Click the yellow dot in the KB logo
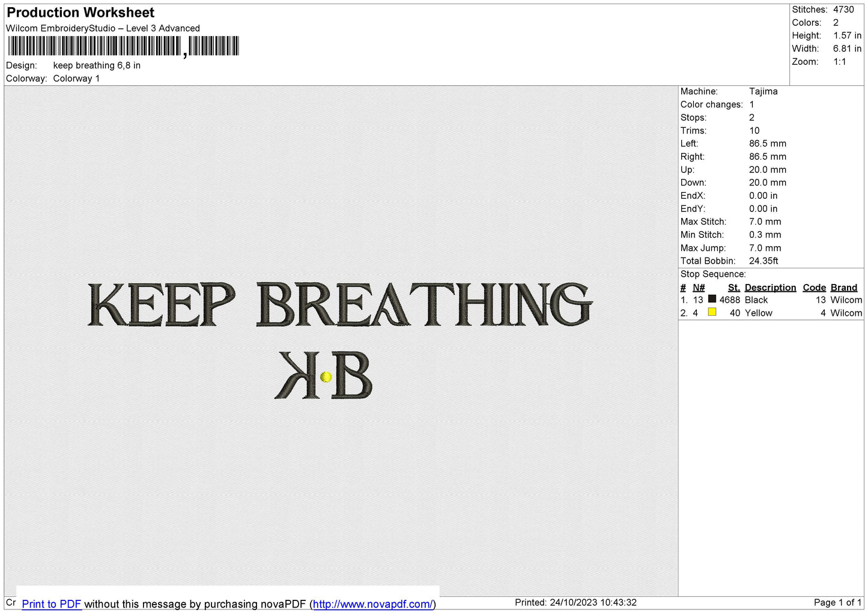The image size is (868, 613). [326, 377]
